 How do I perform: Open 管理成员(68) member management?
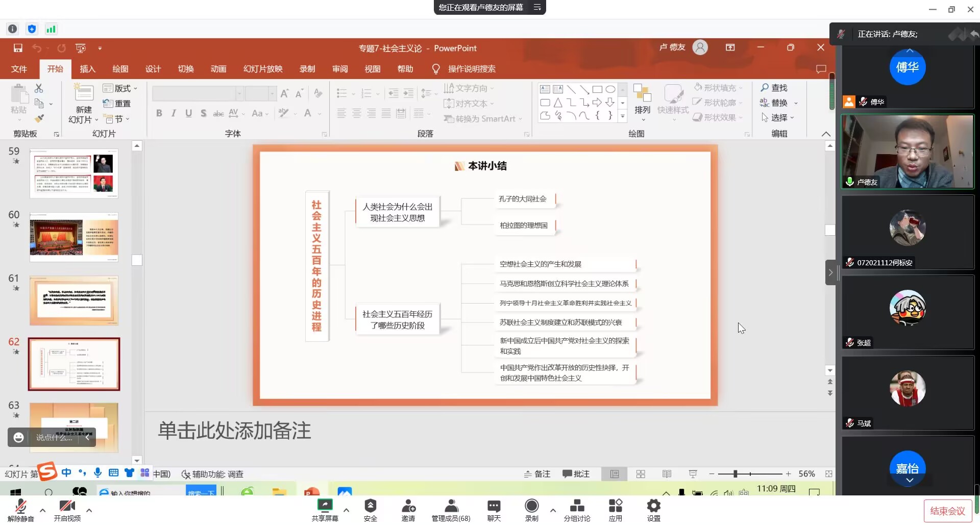click(451, 510)
